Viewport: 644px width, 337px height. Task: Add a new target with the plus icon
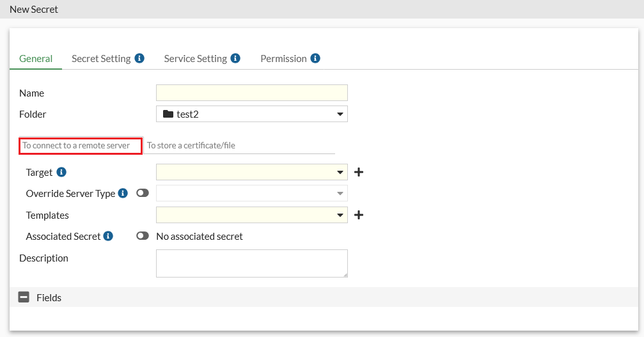tap(359, 172)
